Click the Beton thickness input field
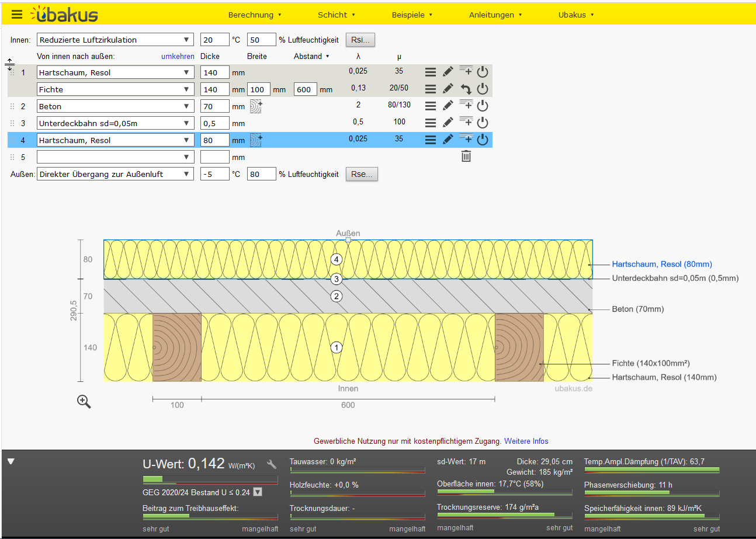Screen dimensions: 756x539 [214, 106]
